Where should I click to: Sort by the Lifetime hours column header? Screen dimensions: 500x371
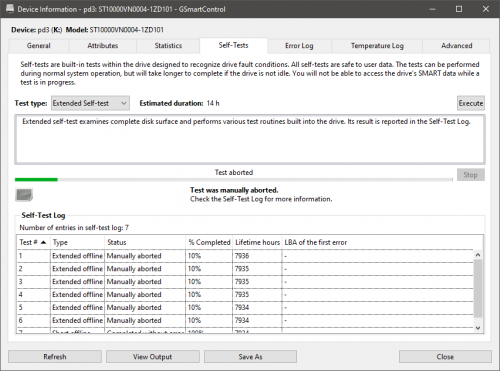[x=257, y=242]
